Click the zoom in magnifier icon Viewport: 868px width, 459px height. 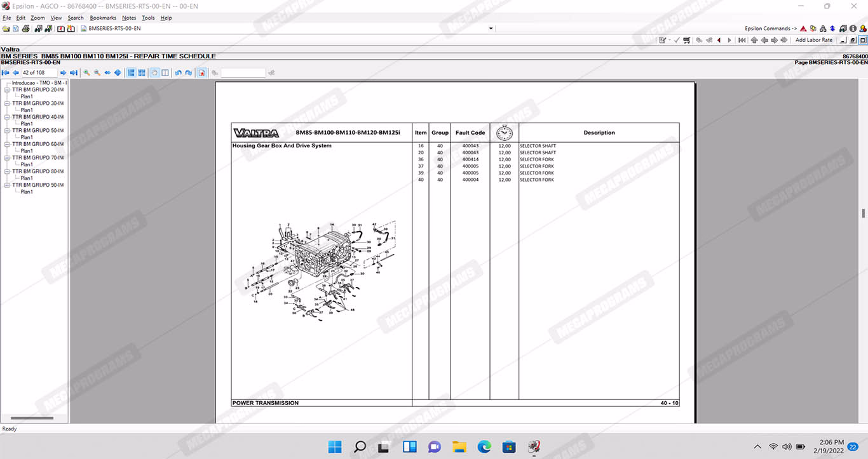click(x=87, y=73)
